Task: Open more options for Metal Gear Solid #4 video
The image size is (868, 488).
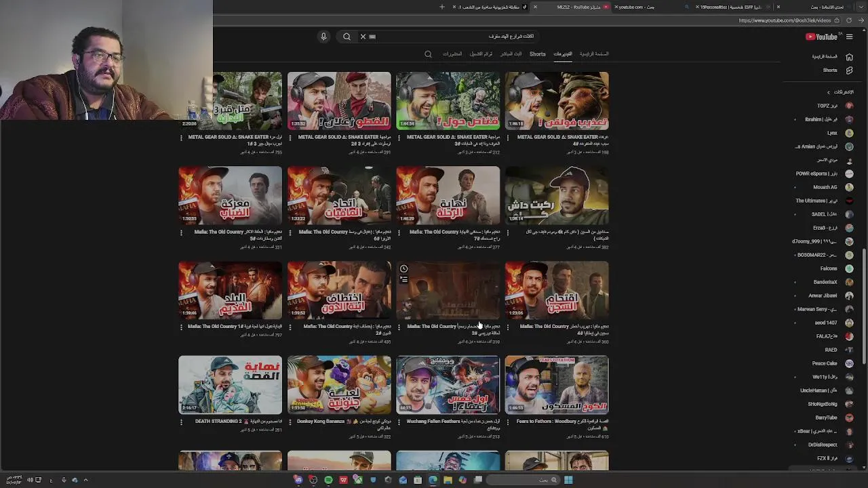Action: tap(508, 138)
